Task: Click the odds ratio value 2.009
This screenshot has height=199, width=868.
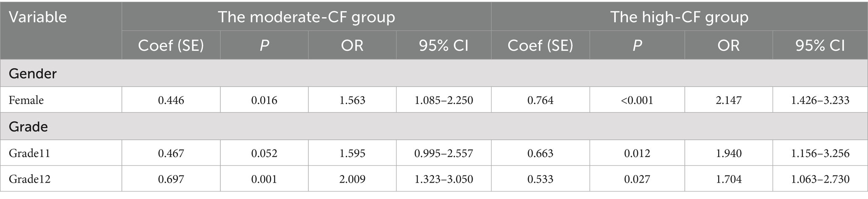Action: (x=352, y=179)
